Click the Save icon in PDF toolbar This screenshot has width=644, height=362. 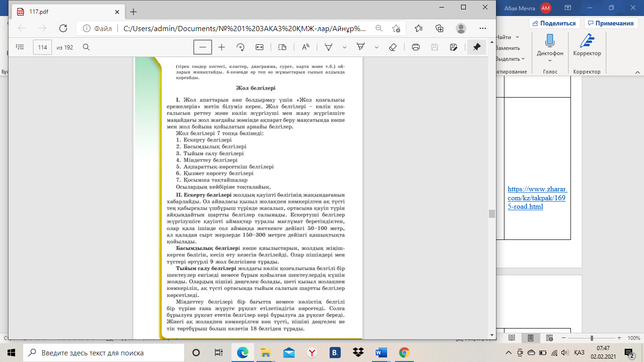435,47
